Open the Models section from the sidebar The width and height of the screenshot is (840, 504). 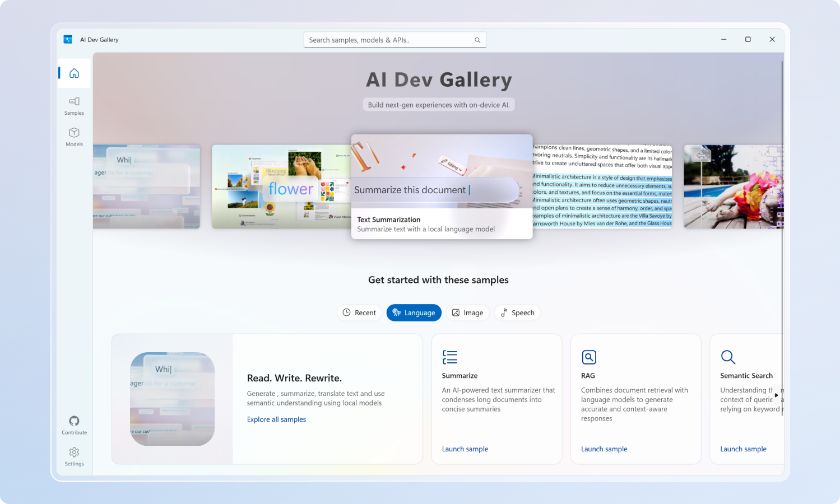(73, 137)
